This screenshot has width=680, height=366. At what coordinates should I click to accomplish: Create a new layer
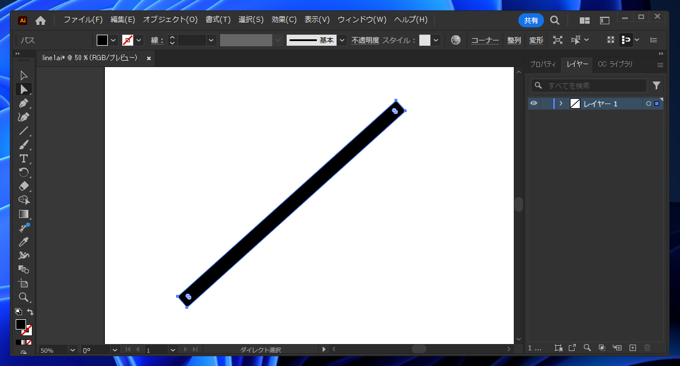(x=632, y=348)
